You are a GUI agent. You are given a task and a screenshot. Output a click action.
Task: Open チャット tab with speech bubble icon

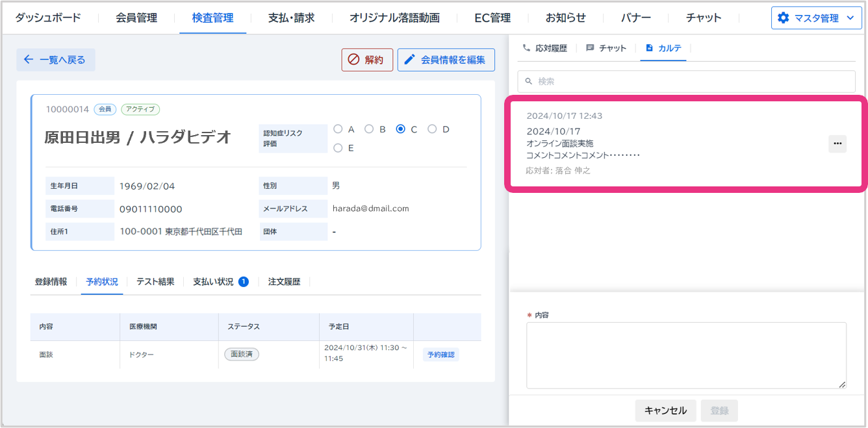(x=606, y=48)
